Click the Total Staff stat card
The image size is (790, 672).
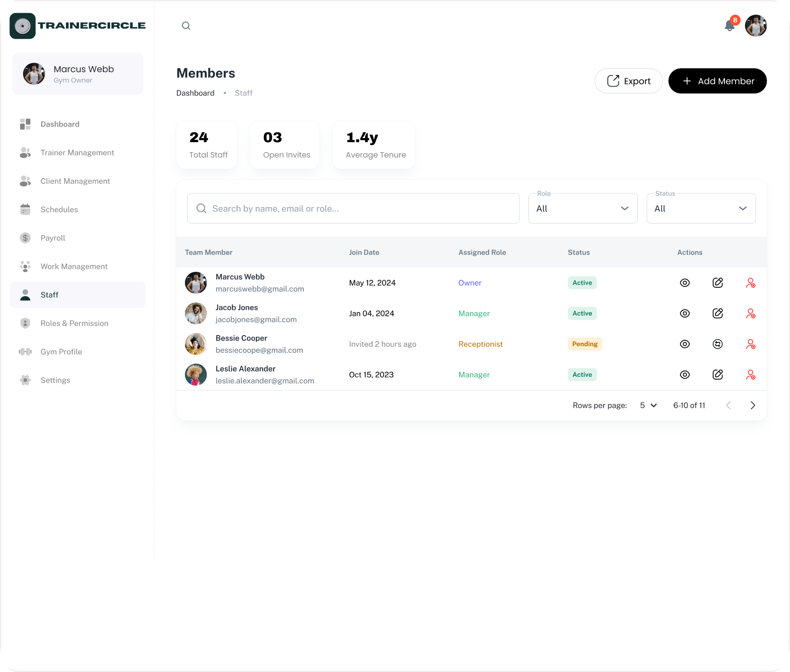pyautogui.click(x=207, y=145)
